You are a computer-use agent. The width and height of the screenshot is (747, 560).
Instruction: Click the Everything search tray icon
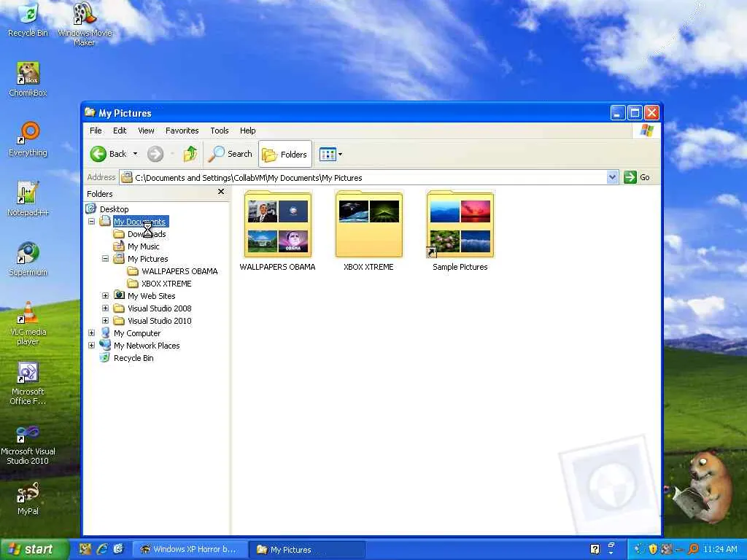[694, 549]
